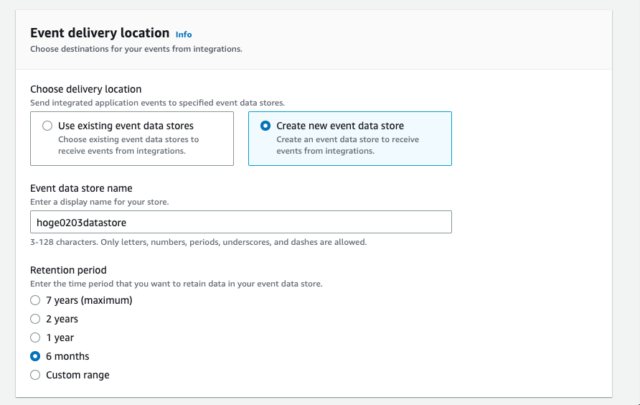This screenshot has width=640, height=405.
Task: Click the 'Custom range' label text
Action: tap(78, 375)
